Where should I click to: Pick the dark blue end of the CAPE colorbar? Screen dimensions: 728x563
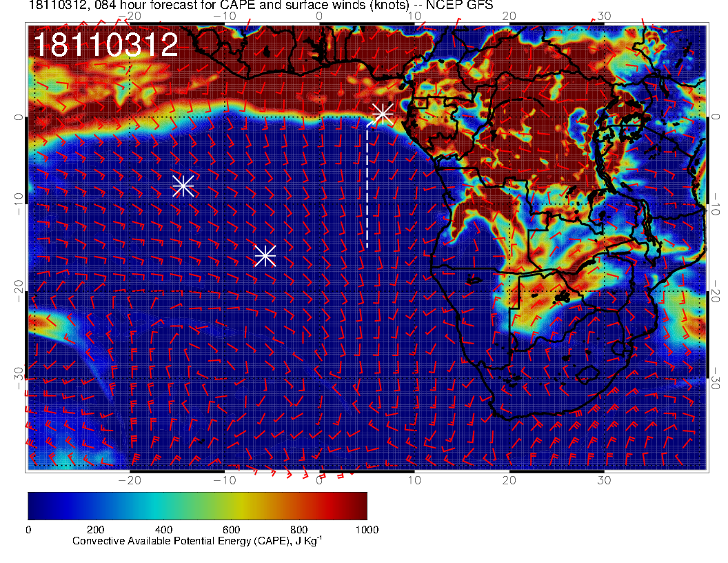[34, 506]
